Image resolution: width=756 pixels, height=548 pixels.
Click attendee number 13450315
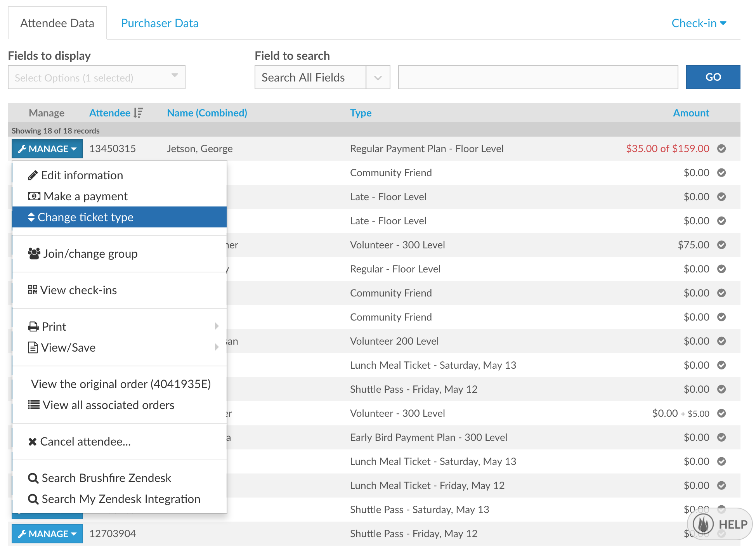[113, 149]
